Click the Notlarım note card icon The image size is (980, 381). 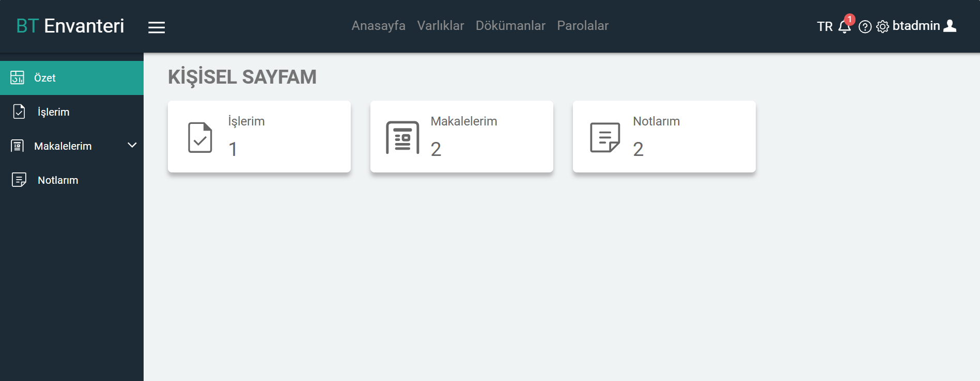point(605,137)
